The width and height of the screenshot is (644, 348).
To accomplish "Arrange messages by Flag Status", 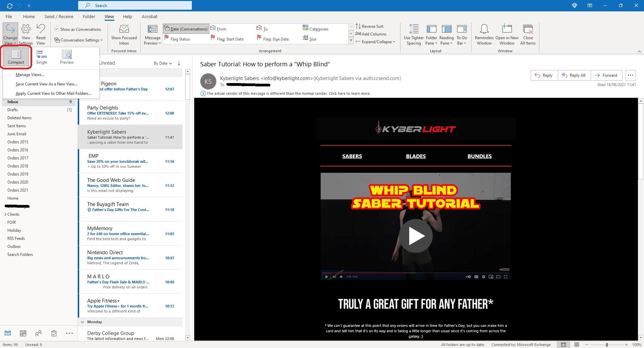I will [177, 39].
